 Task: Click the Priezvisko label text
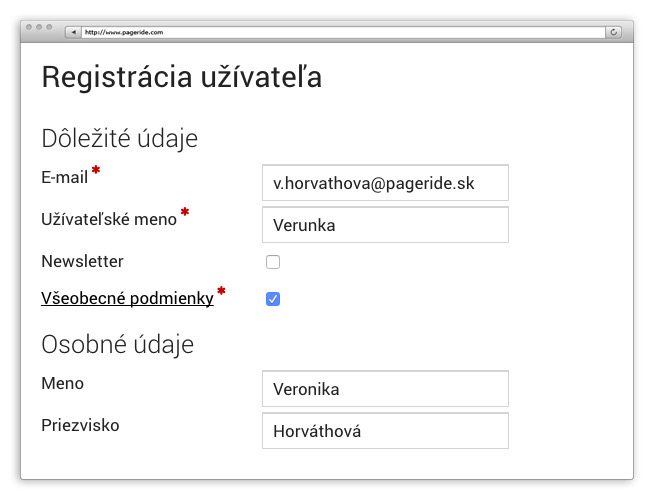80,425
